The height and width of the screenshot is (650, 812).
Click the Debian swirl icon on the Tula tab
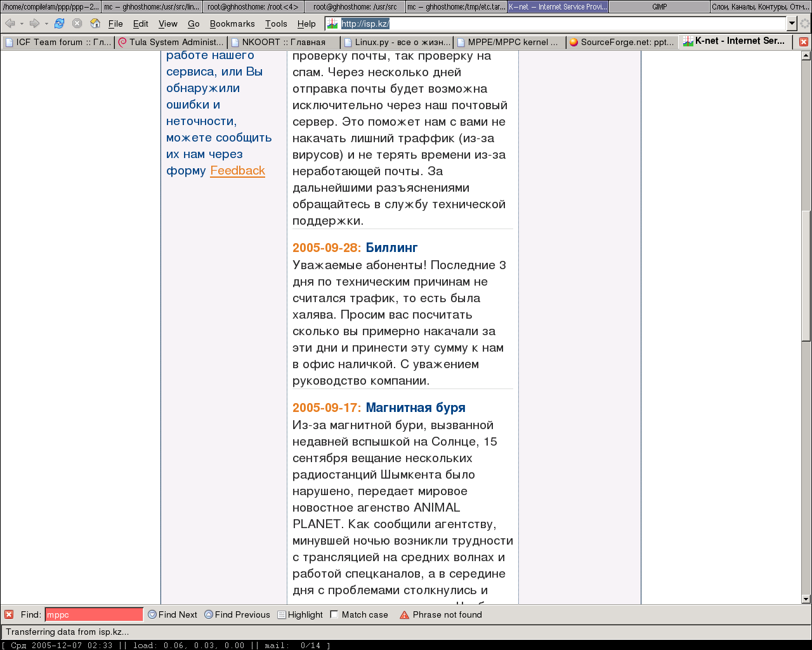coord(122,43)
